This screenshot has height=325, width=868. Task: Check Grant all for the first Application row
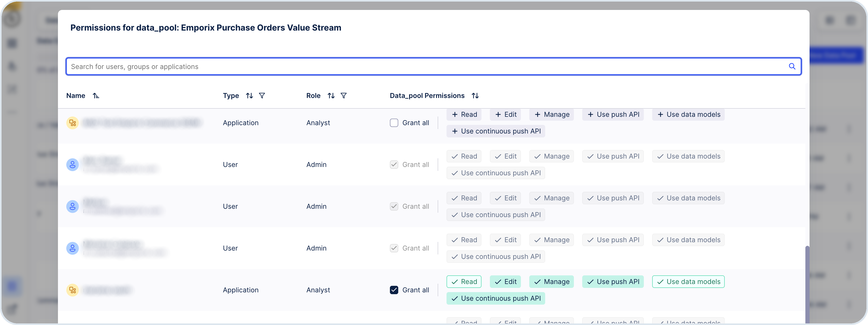tap(394, 123)
